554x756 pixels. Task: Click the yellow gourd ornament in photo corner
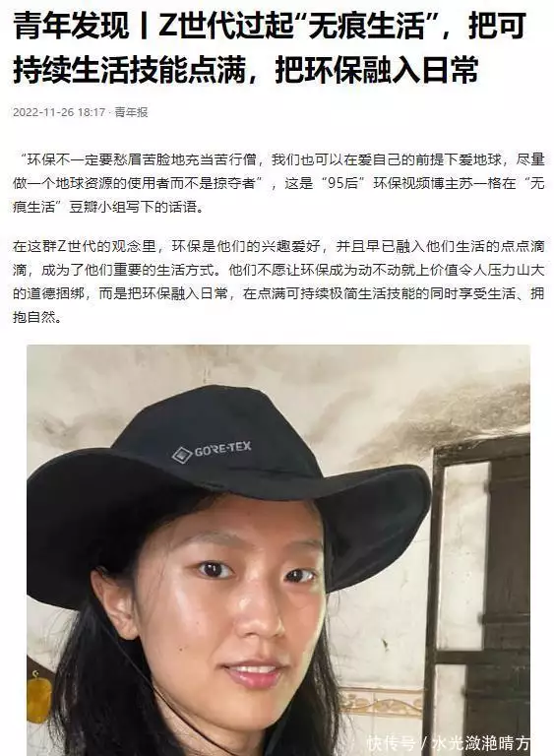point(37,699)
